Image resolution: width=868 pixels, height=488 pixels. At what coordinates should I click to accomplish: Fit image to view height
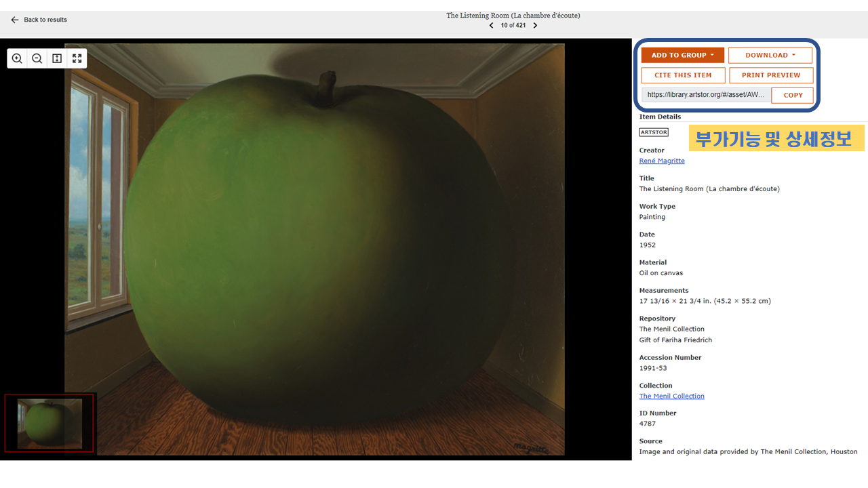[x=57, y=58]
